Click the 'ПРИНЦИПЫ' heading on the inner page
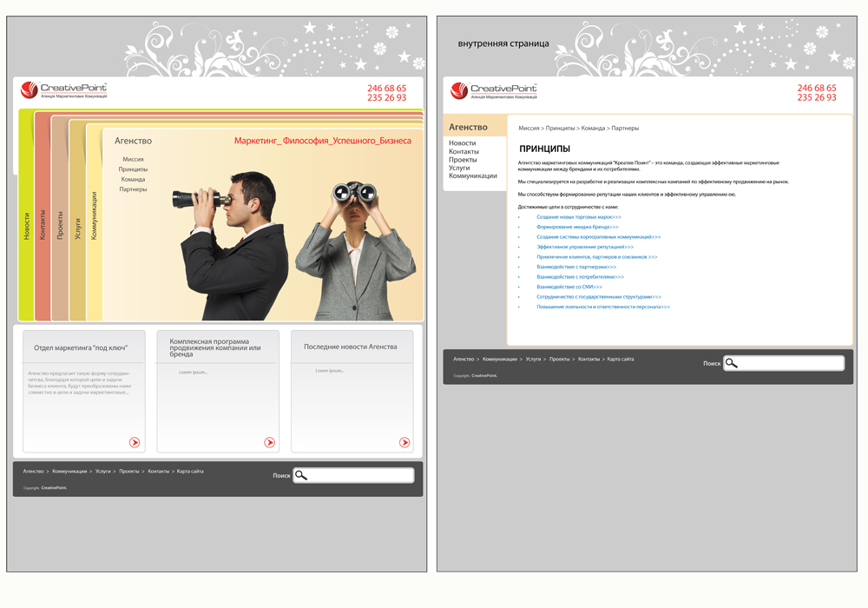The height and width of the screenshot is (608, 868). pos(545,149)
